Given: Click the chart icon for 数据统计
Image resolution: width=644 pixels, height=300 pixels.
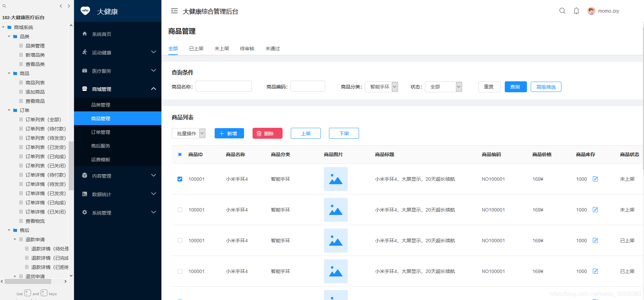Looking at the screenshot, I should click(85, 194).
